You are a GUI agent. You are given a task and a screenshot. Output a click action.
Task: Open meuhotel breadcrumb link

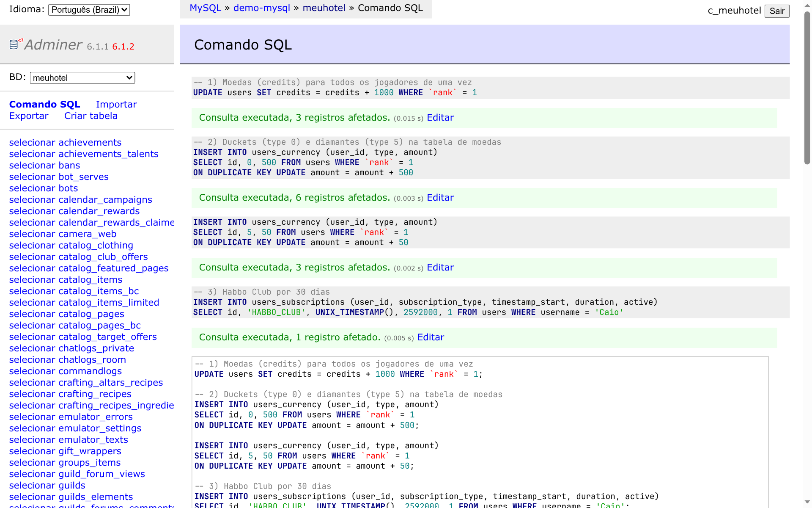point(324,8)
